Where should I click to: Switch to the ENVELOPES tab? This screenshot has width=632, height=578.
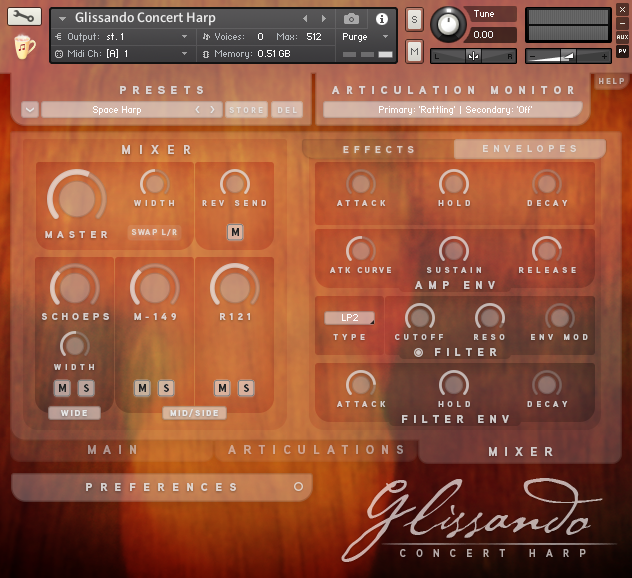pos(530,149)
